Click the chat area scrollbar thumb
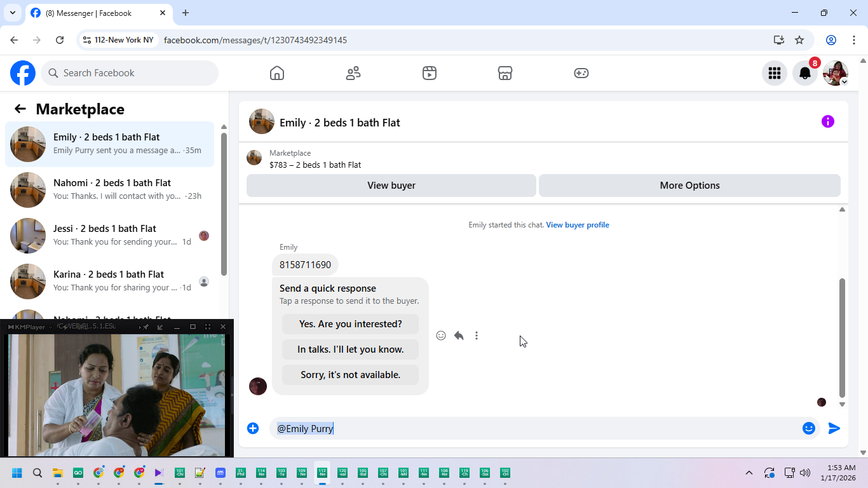The image size is (868, 488). point(842,337)
